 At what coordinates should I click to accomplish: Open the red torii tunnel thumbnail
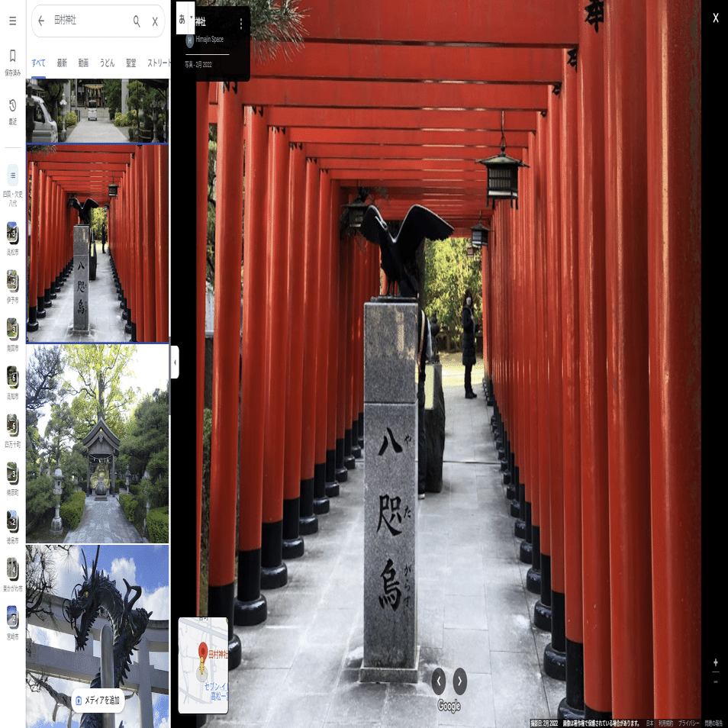[98, 243]
